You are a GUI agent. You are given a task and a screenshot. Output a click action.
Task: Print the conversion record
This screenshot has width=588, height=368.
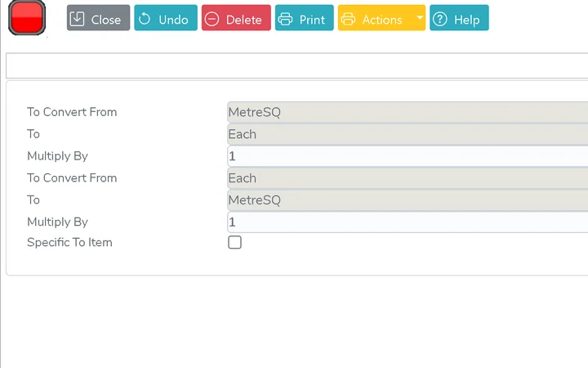304,18
